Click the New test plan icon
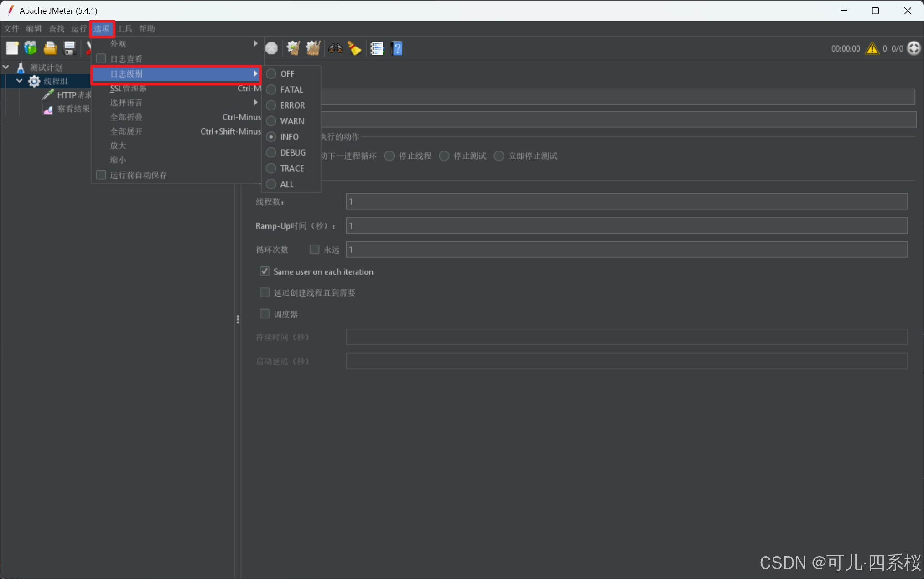The image size is (924, 579). coord(12,48)
